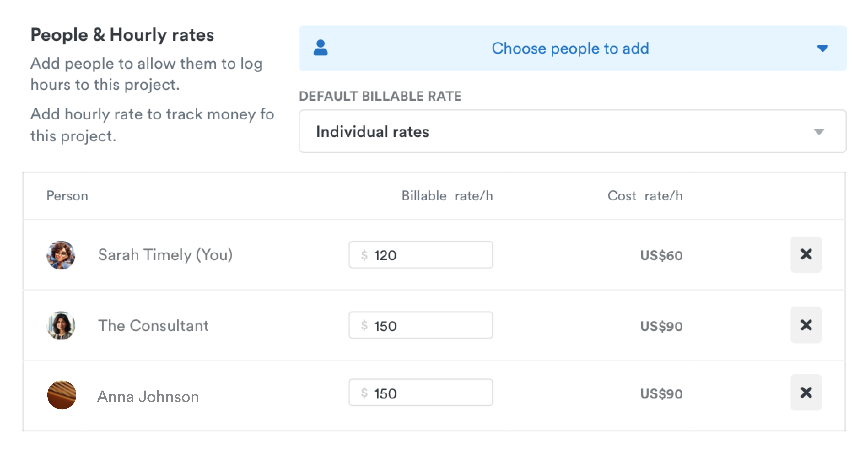Click the gray caret in Individual rates
Screen dimensions: 868x451
tap(819, 131)
